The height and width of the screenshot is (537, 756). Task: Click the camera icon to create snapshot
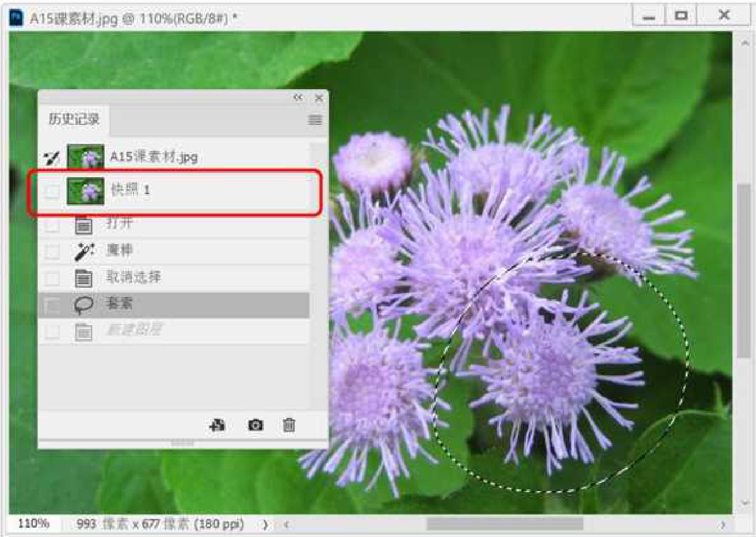255,425
